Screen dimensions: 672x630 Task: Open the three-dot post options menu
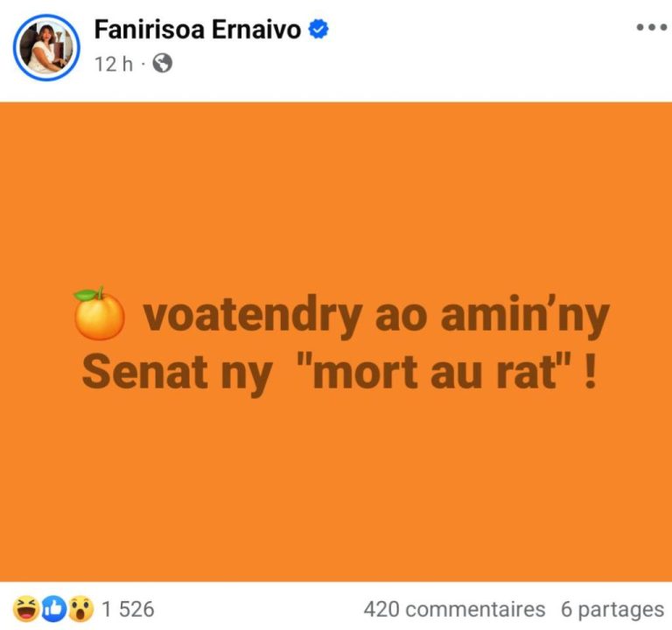(x=651, y=28)
